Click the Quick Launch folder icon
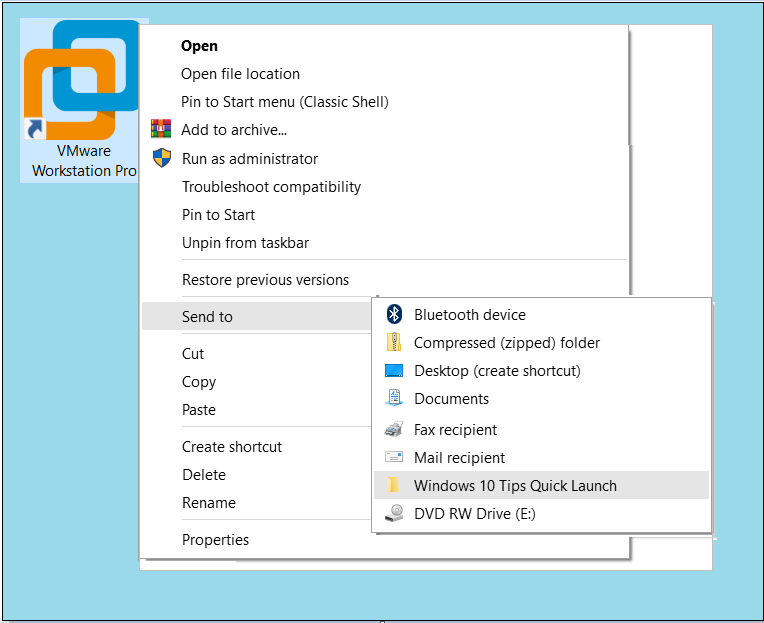The height and width of the screenshot is (623, 764). [393, 485]
